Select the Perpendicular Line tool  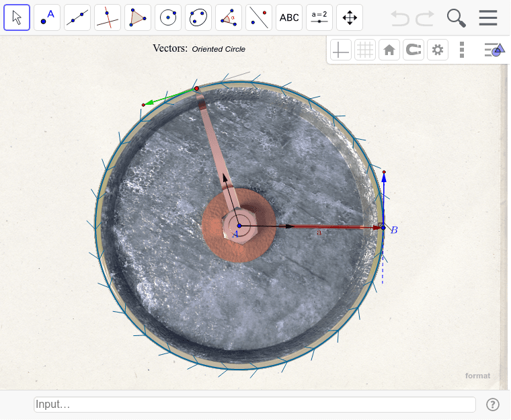click(x=108, y=17)
